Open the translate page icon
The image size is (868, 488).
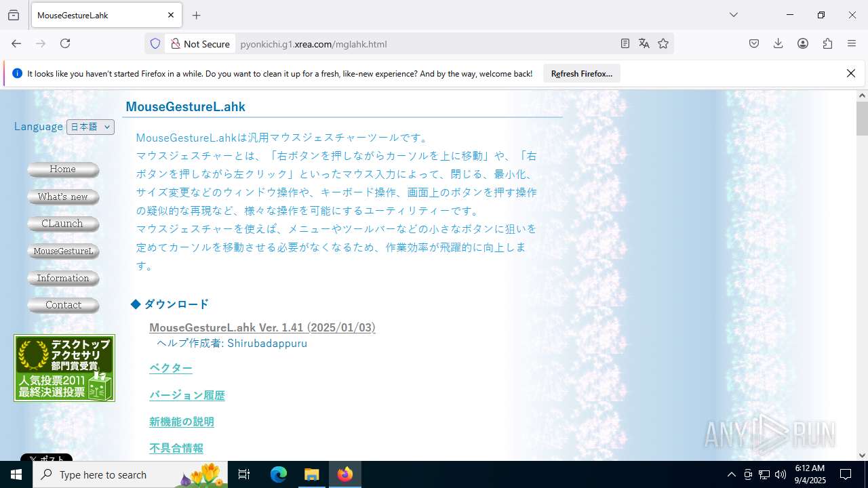coord(644,43)
